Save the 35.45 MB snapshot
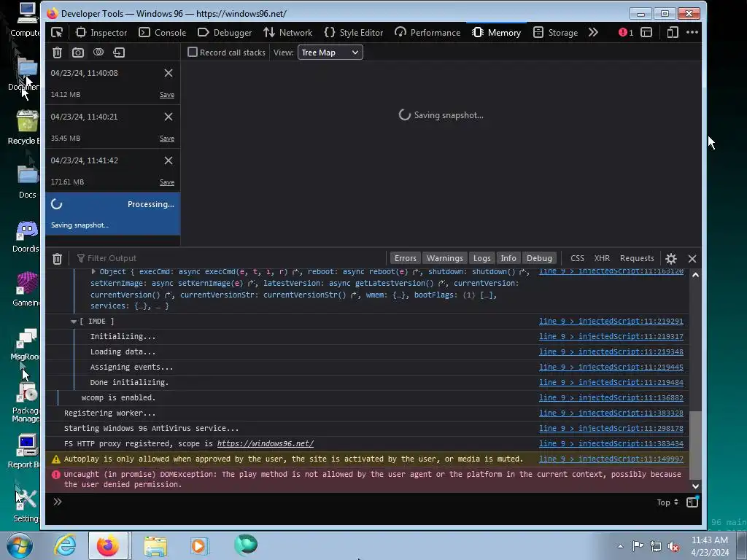The height and width of the screenshot is (560, 747). point(167,139)
